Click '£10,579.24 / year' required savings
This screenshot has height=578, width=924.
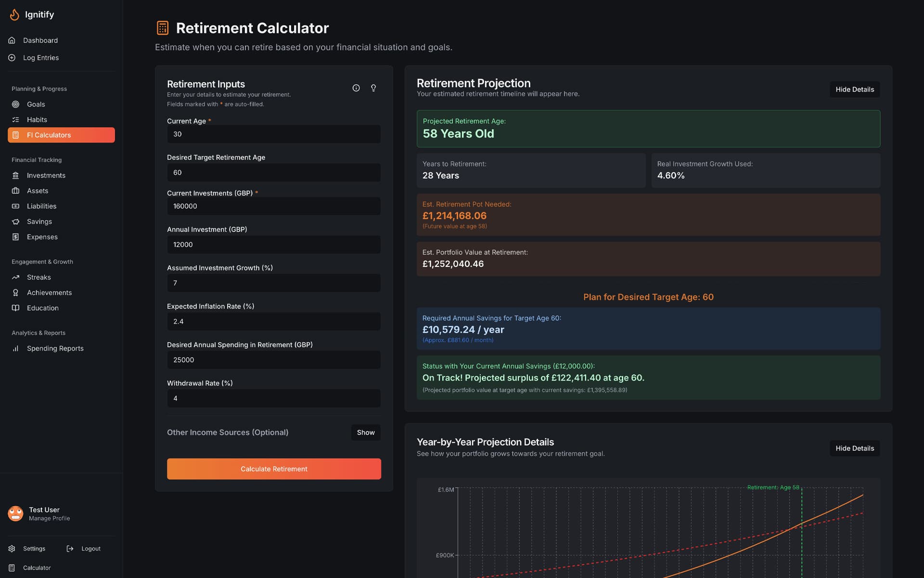tap(463, 330)
